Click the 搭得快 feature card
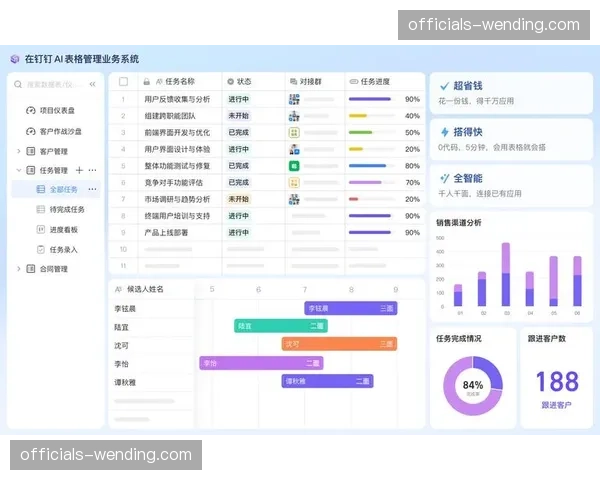 pyautogui.click(x=511, y=139)
